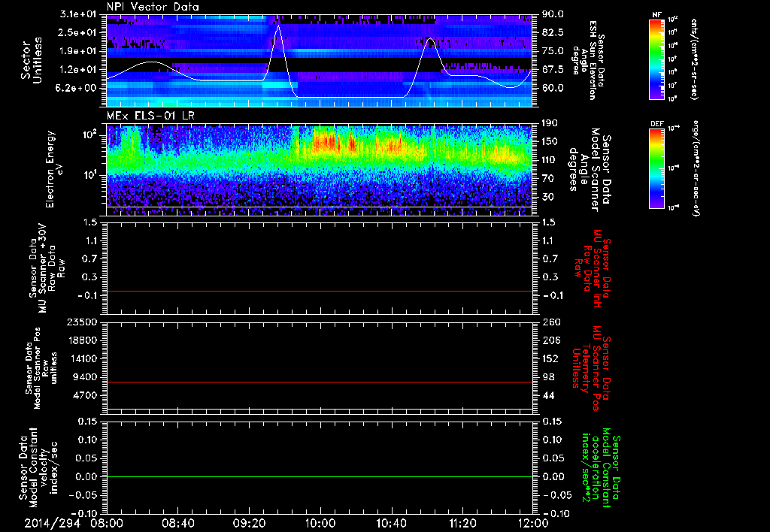Click the 152 telemetry position tick
The height and width of the screenshot is (532, 770).
pyautogui.click(x=550, y=358)
